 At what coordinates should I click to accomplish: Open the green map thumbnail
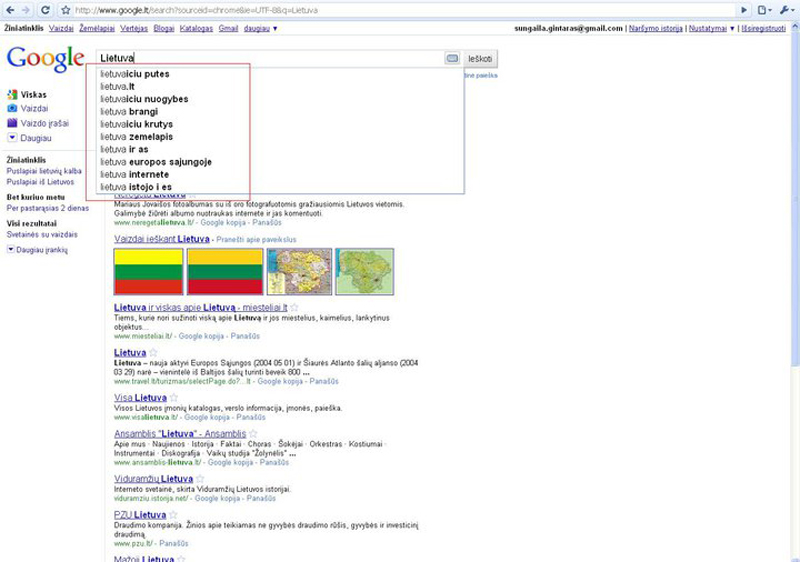(364, 272)
